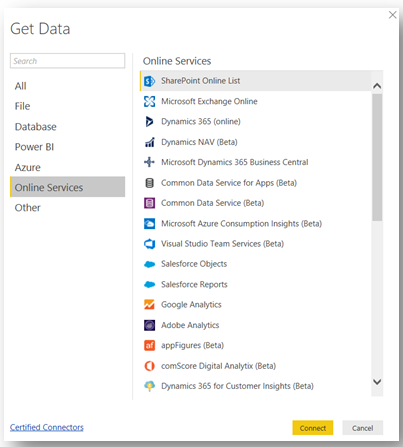This screenshot has height=447, width=403.
Task: Select "Microsoft Exchange Online" text
Action: point(209,101)
